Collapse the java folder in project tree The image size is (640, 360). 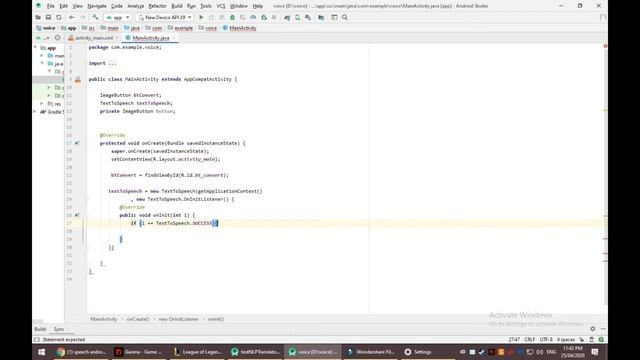(x=42, y=63)
